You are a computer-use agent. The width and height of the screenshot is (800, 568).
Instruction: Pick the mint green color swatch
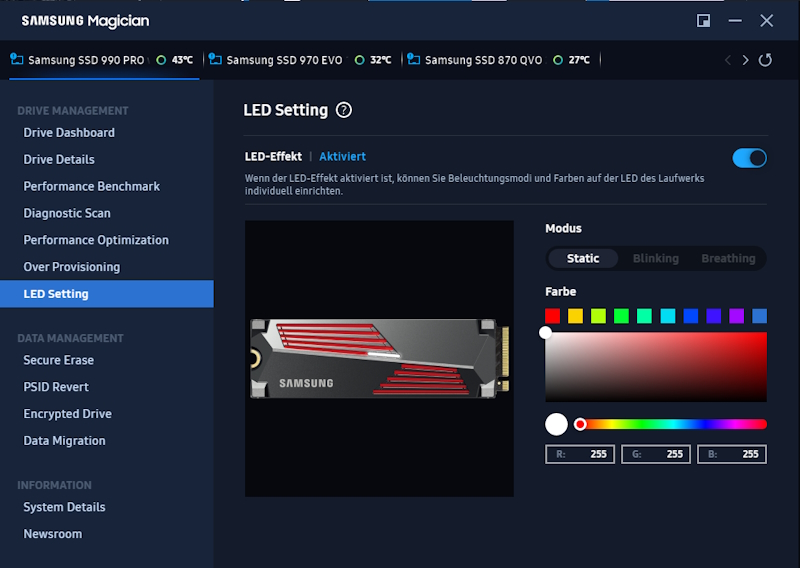[644, 316]
